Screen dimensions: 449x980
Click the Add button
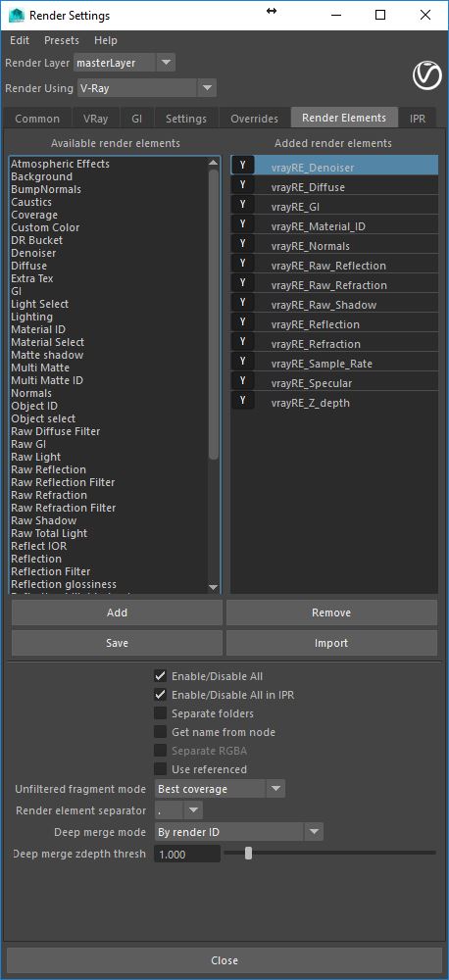[117, 612]
